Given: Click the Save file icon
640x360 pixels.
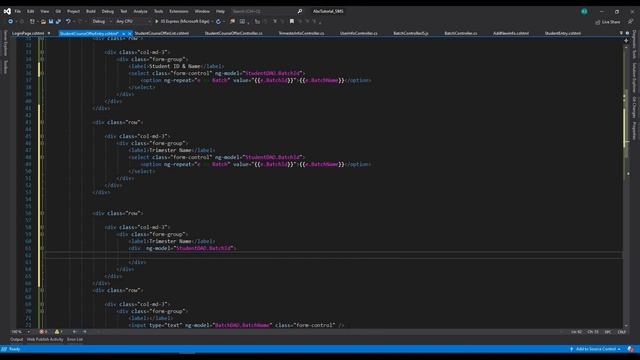Looking at the screenshot, I should pos(51,21).
